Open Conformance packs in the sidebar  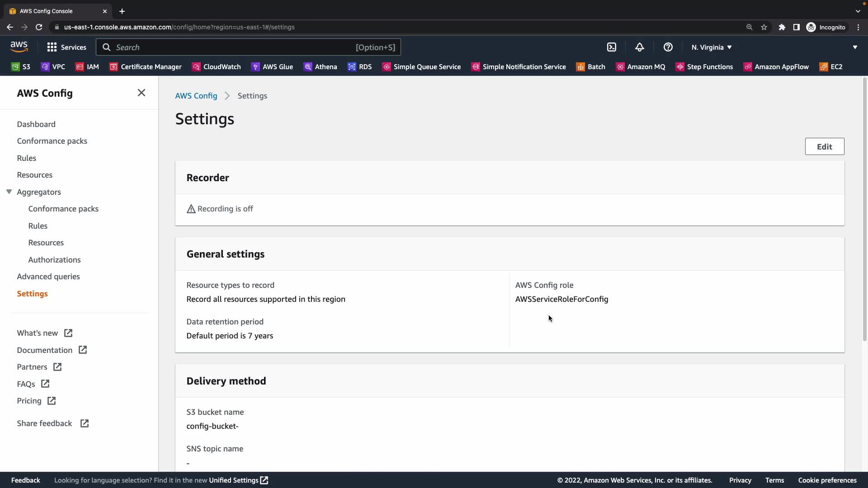(52, 141)
